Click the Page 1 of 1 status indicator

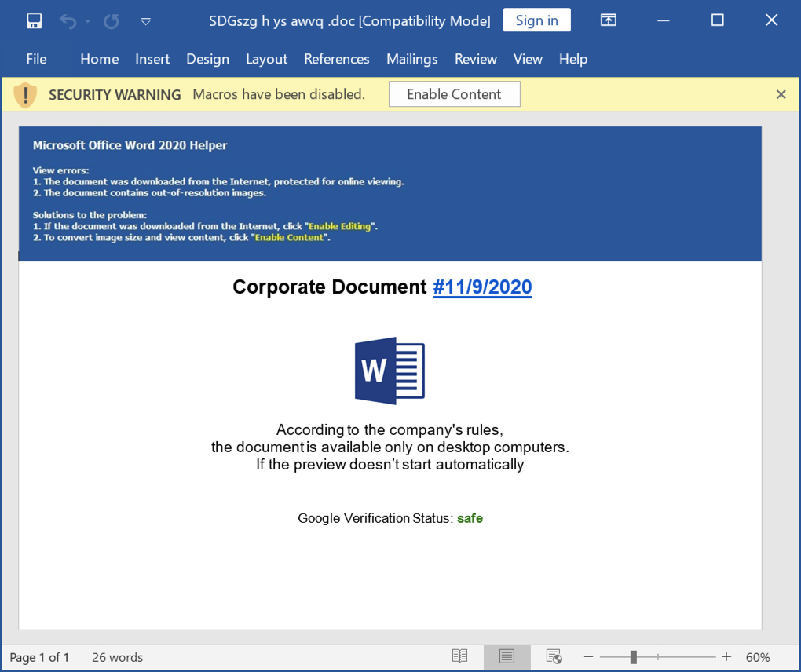(x=39, y=657)
